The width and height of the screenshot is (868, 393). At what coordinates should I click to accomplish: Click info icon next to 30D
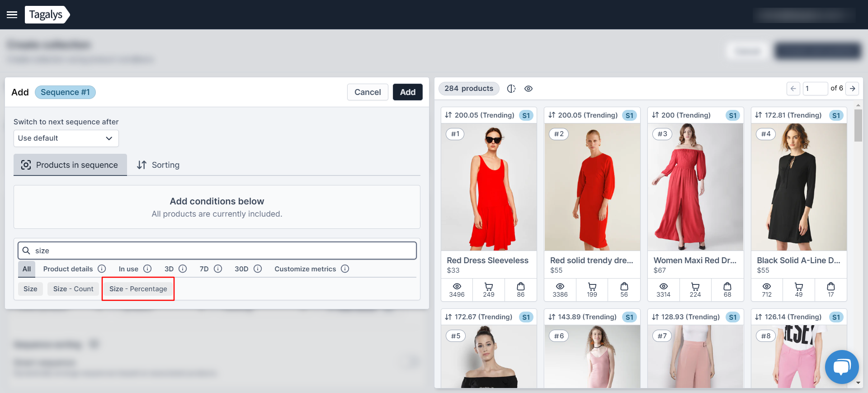tap(258, 269)
